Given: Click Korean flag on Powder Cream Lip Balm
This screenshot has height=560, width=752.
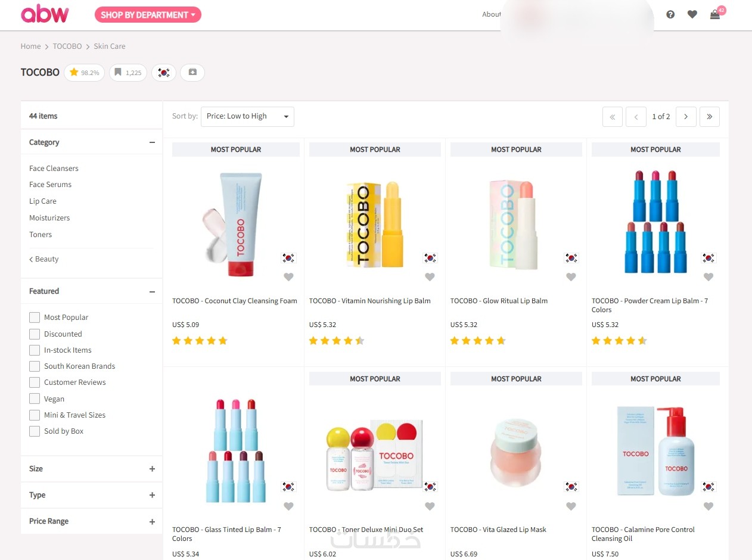Looking at the screenshot, I should pos(709,258).
